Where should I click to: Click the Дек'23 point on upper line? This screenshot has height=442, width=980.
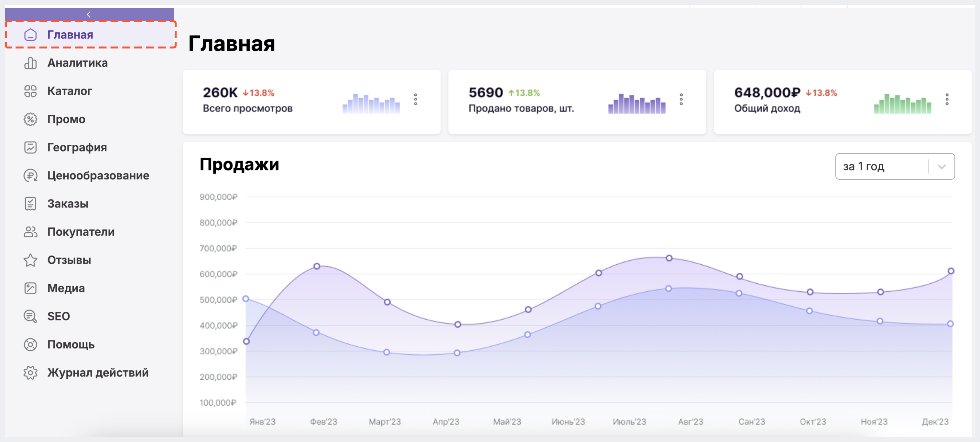pyautogui.click(x=951, y=271)
